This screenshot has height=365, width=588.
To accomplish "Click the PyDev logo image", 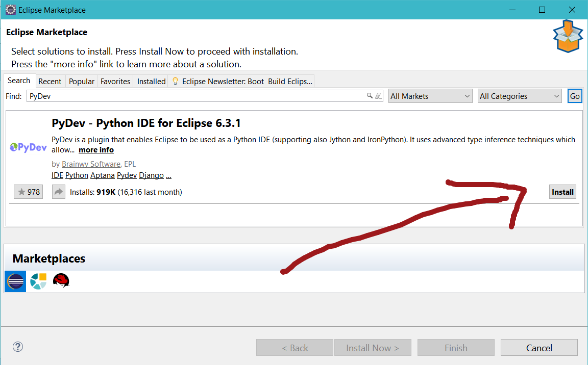I will tap(29, 147).
